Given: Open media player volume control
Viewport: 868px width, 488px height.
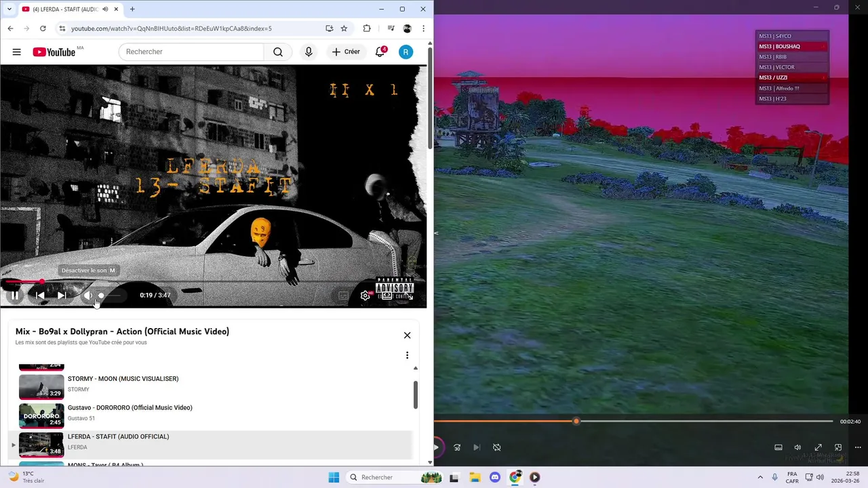Looking at the screenshot, I should pos(797,447).
